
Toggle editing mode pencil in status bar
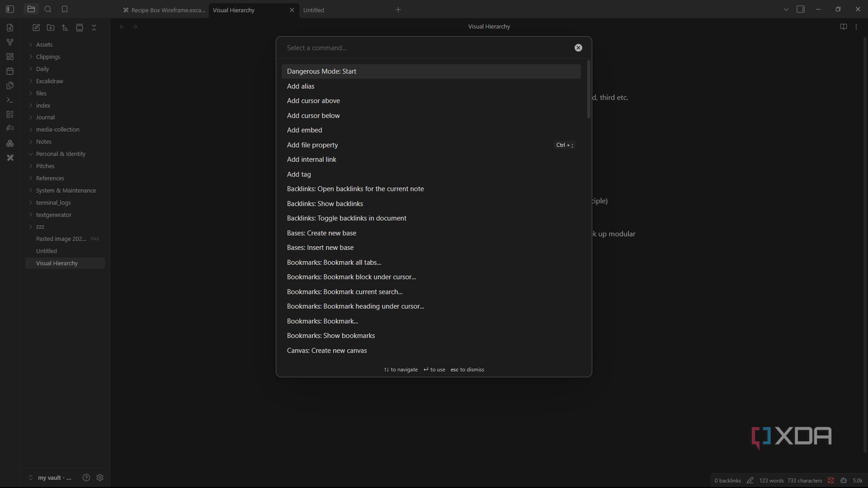coord(750,480)
